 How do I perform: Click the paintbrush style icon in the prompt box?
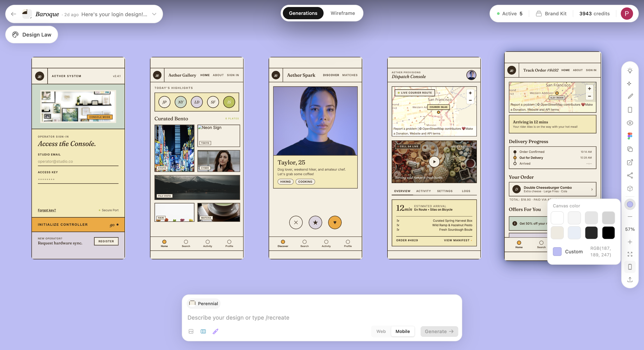point(216,331)
